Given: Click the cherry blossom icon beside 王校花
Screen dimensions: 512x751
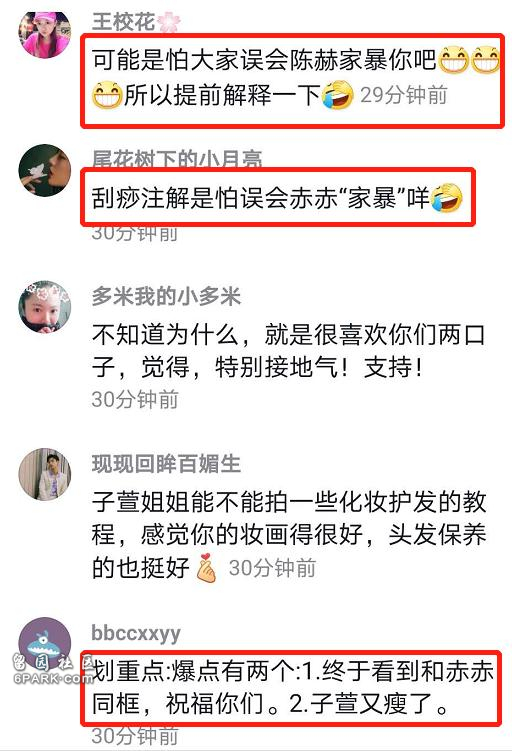Looking at the screenshot, I should (x=169, y=22).
